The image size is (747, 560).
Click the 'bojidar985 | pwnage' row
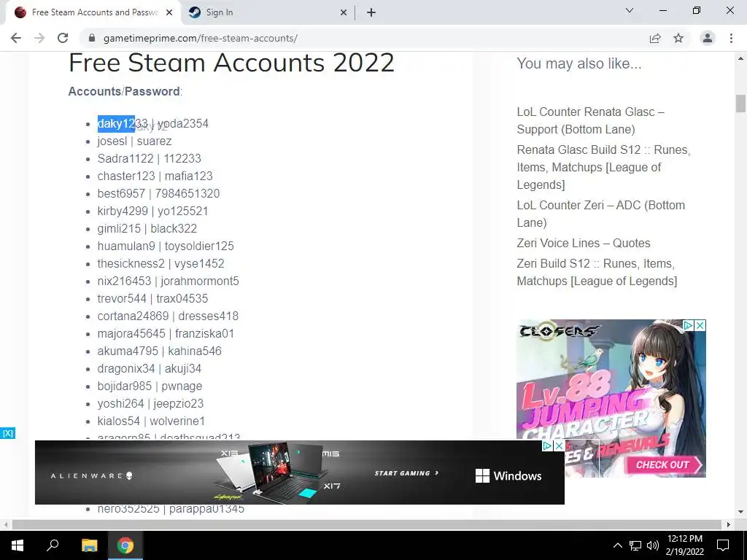tap(150, 386)
